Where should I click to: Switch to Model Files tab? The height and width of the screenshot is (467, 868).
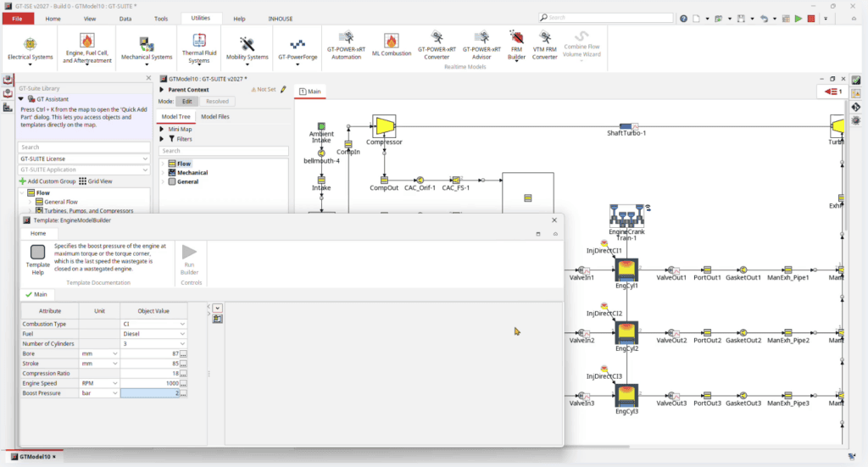214,117
